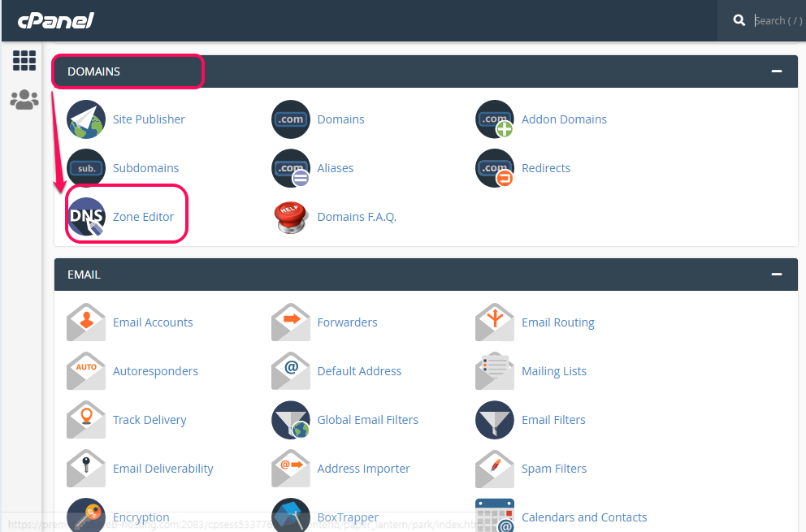Open the User Manager people icon
The image size is (806, 532).
coord(24,100)
